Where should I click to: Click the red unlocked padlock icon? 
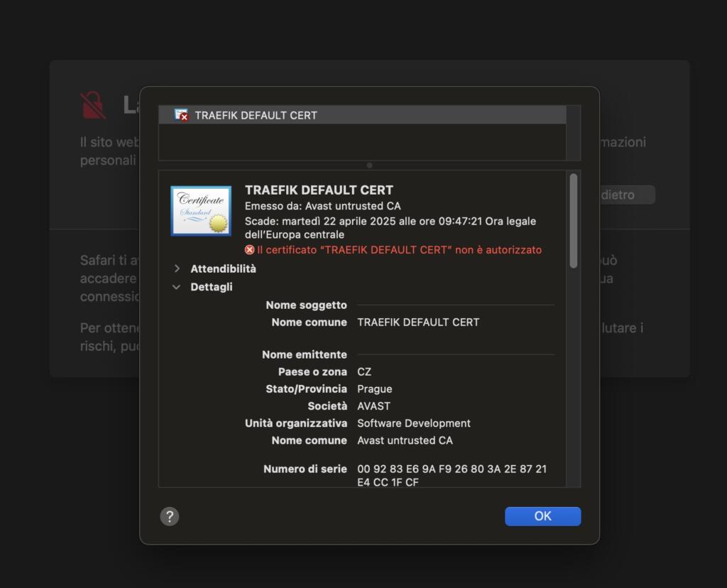point(94,105)
